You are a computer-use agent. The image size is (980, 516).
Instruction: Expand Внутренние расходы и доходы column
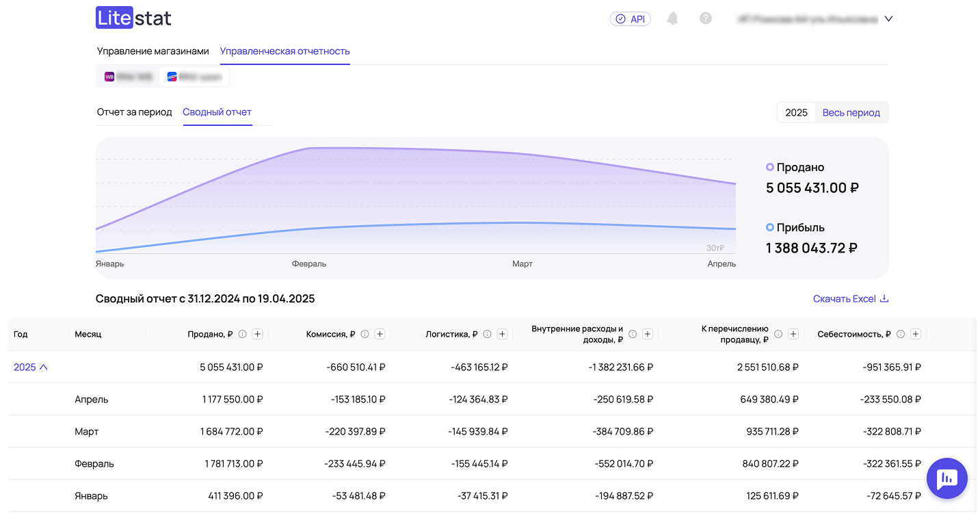point(647,334)
